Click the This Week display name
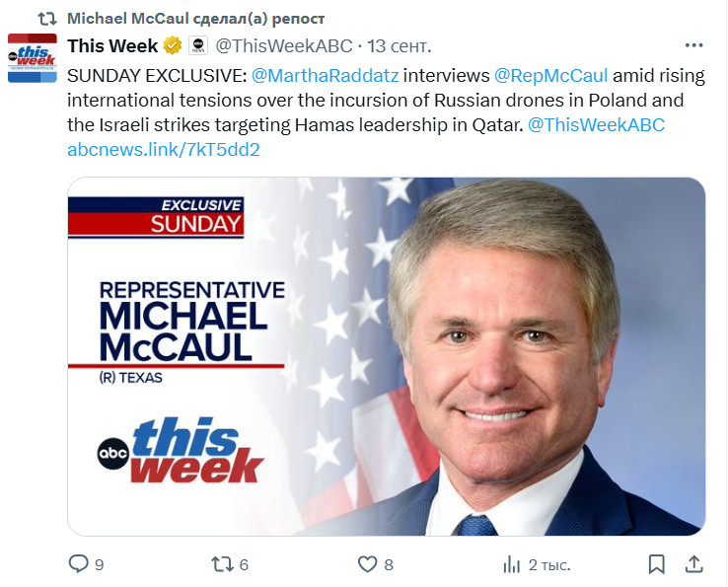Viewport: 728px width, 587px height. tap(111, 46)
